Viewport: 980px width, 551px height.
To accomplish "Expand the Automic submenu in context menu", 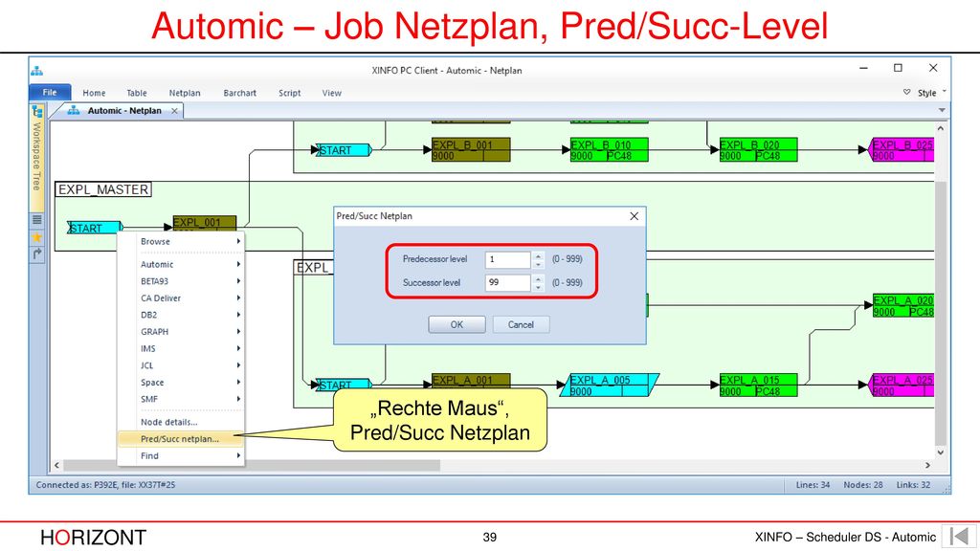I will pos(181,264).
